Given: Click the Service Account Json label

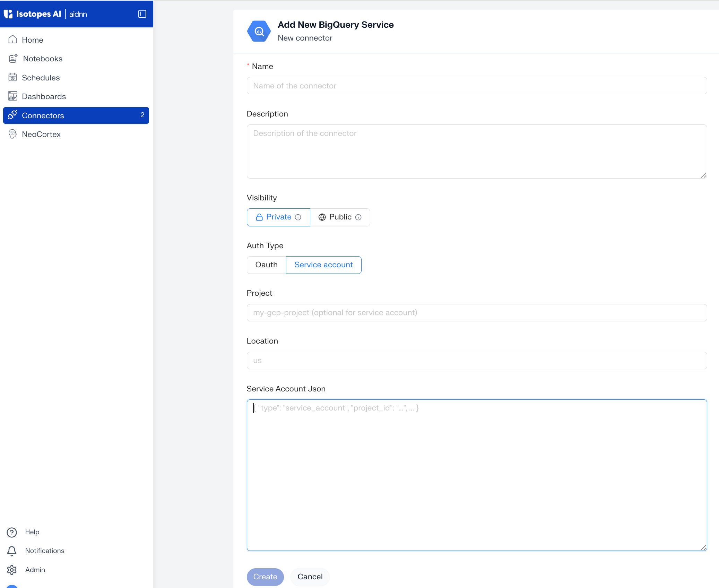Looking at the screenshot, I should click(x=286, y=389).
